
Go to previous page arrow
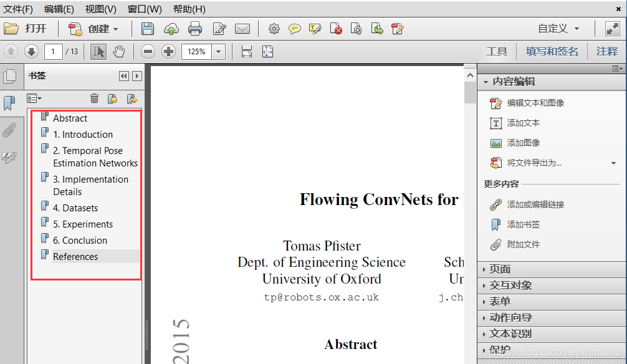11,51
